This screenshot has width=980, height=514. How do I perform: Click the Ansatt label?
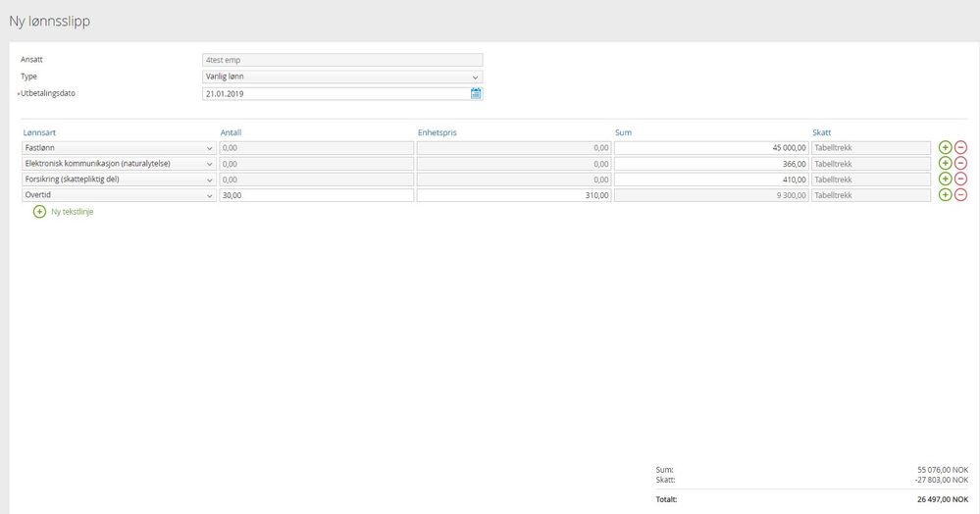point(31,60)
